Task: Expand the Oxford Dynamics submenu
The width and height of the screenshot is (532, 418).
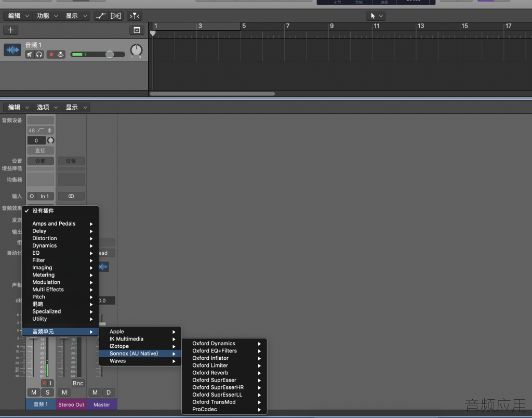Action: pos(224,344)
